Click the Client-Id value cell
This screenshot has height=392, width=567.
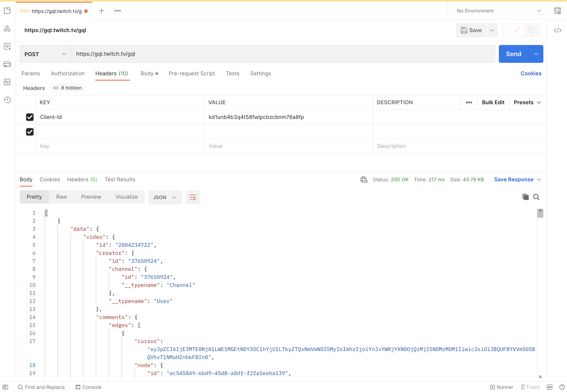289,117
